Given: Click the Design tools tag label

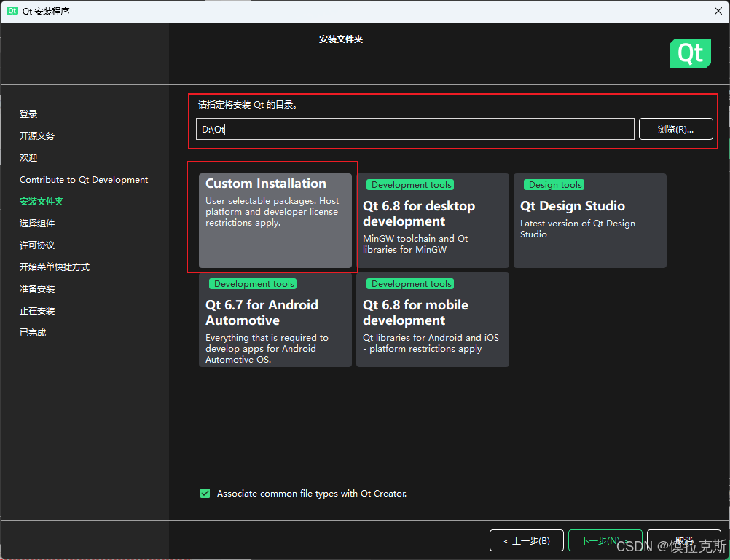Looking at the screenshot, I should tap(554, 185).
